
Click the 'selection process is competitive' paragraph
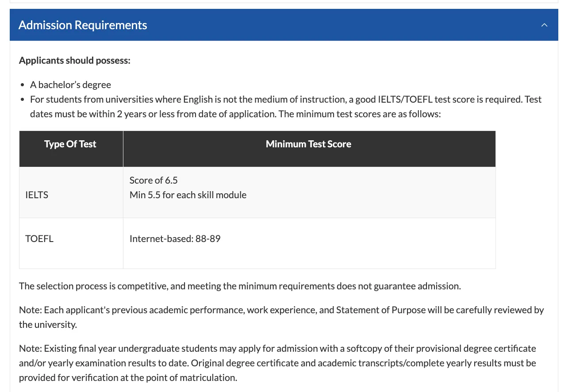(x=240, y=286)
